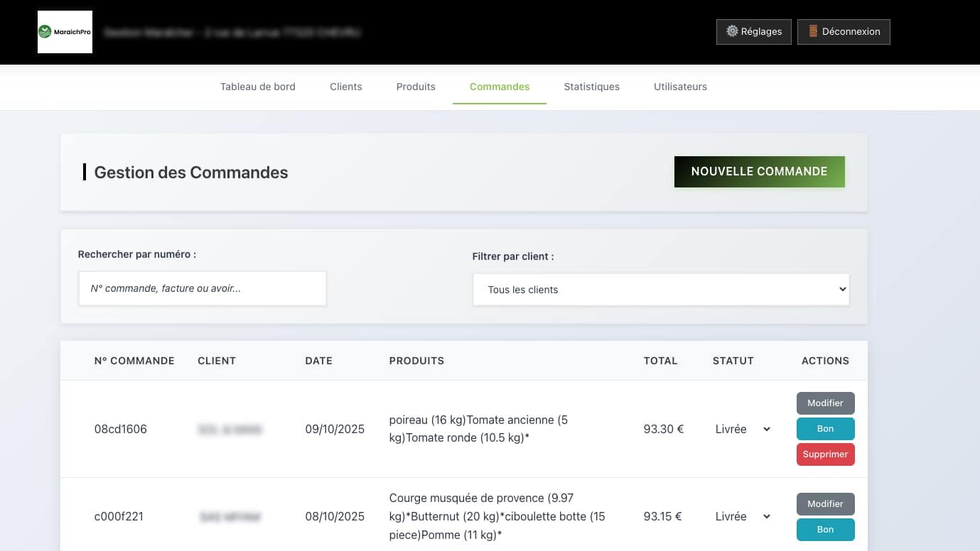Click Modifier for order c000f221
Image resolution: width=980 pixels, height=551 pixels.
pyautogui.click(x=825, y=504)
